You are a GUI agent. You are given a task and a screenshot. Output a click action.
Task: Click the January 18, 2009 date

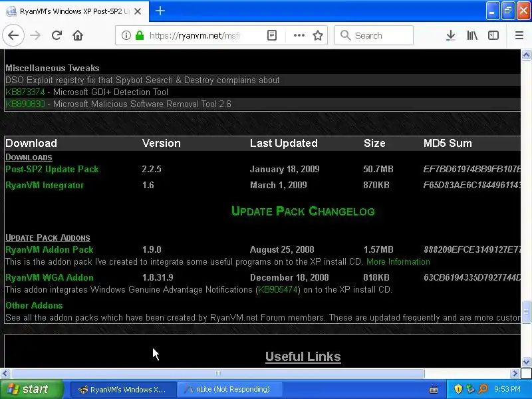(x=285, y=169)
